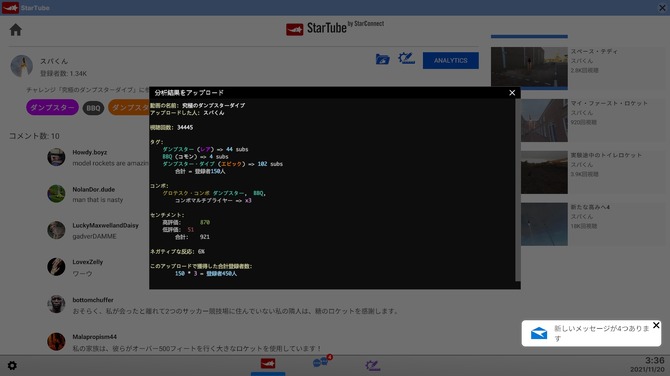The width and height of the screenshot is (670, 376).
Task: Click the ANALYTICS button
Action: pos(451,61)
